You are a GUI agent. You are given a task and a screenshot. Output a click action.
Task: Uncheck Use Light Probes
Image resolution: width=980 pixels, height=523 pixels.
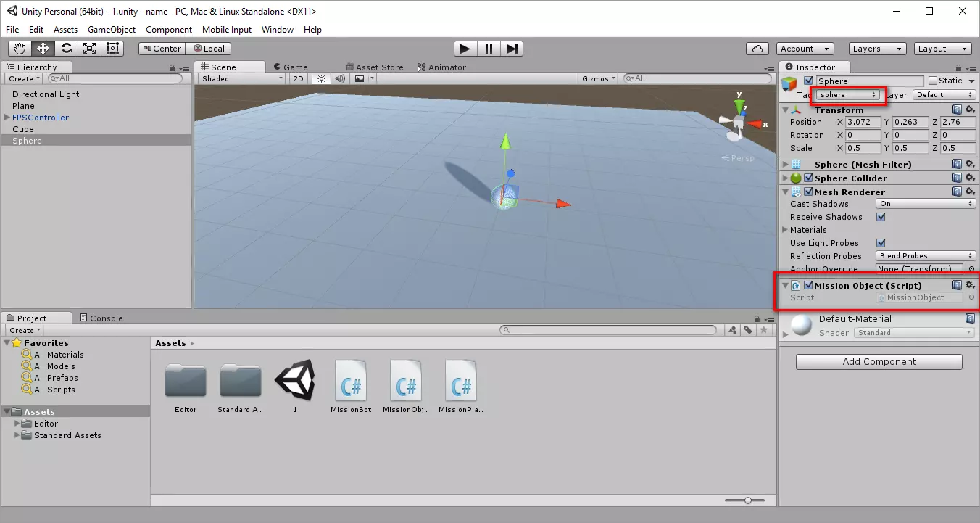pos(881,243)
